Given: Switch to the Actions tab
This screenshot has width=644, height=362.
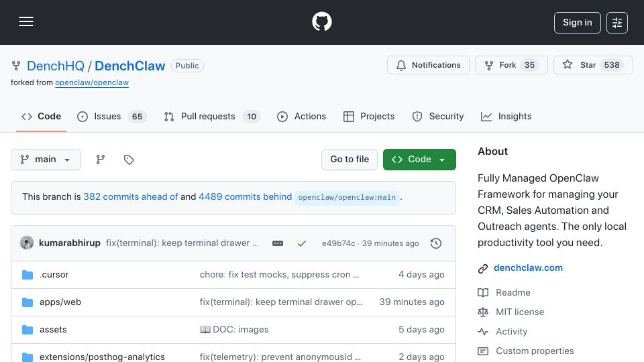Looking at the screenshot, I should click(x=301, y=117).
